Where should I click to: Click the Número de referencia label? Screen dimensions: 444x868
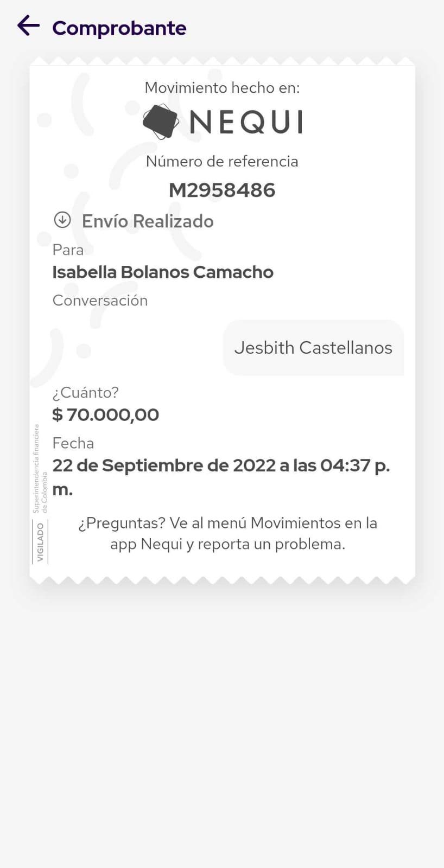pyautogui.click(x=222, y=161)
